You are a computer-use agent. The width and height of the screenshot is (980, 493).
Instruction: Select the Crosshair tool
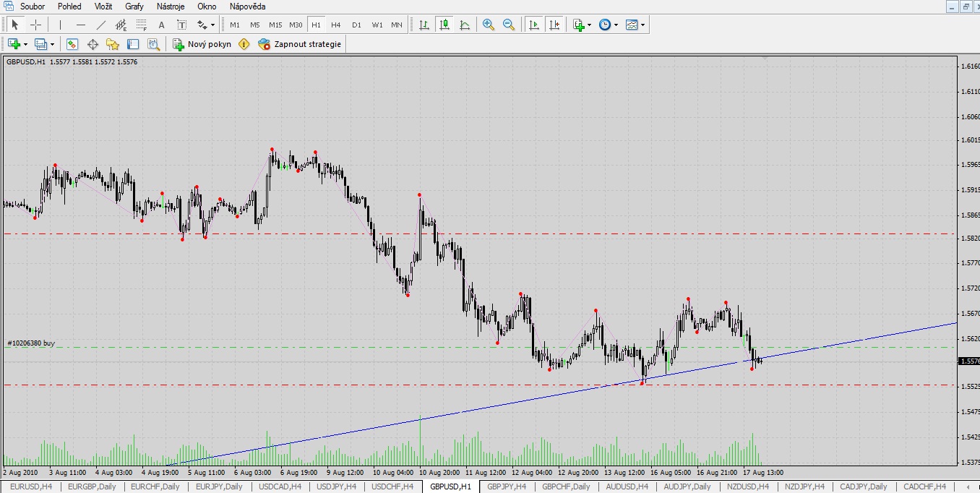[35, 25]
